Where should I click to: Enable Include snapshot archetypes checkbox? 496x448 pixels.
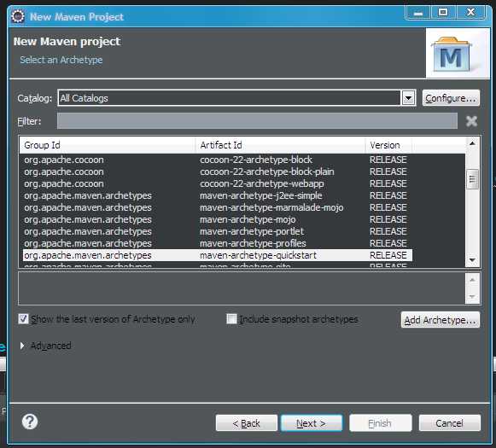[x=231, y=318]
